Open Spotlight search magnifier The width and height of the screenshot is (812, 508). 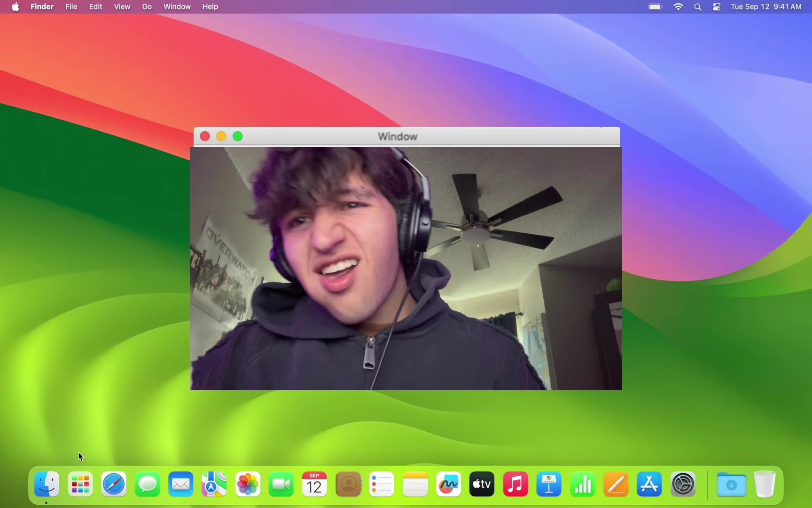(x=698, y=7)
